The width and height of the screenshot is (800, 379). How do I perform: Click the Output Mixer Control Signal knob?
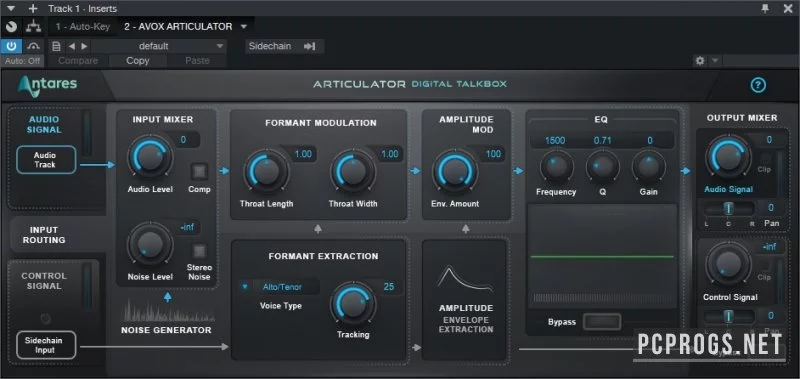pyautogui.click(x=728, y=265)
